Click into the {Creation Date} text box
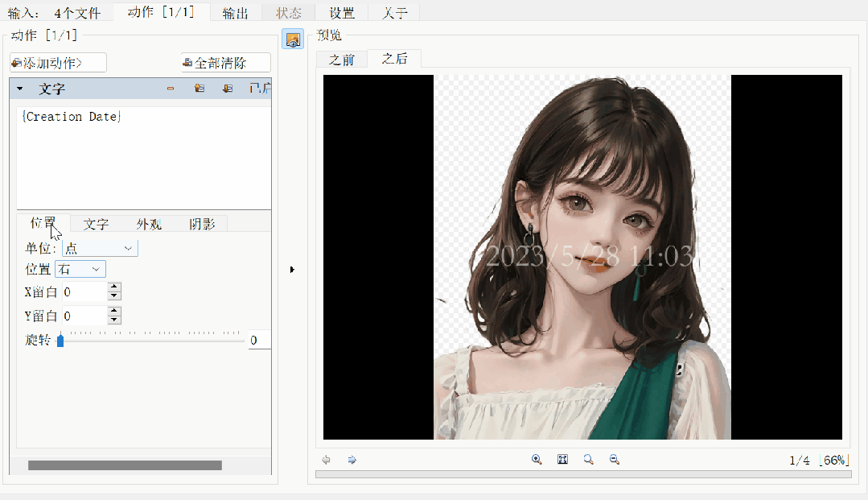This screenshot has width=868, height=500. [144, 158]
